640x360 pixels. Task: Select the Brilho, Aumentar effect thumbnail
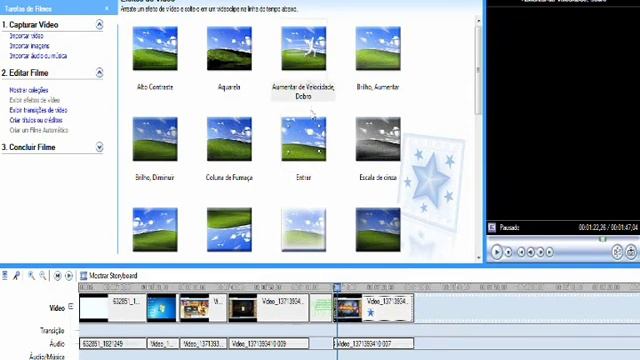click(x=378, y=49)
